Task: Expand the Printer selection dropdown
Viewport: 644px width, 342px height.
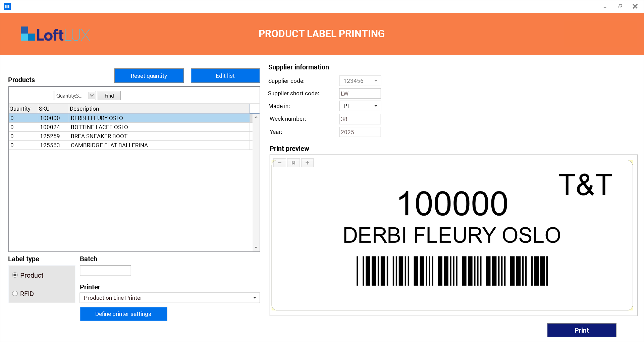Action: (255, 298)
